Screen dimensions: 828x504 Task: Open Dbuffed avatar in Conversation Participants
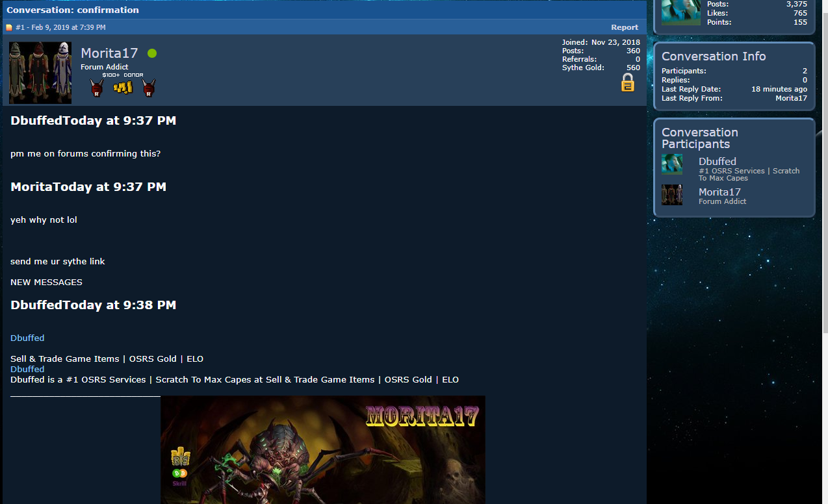[x=672, y=164]
